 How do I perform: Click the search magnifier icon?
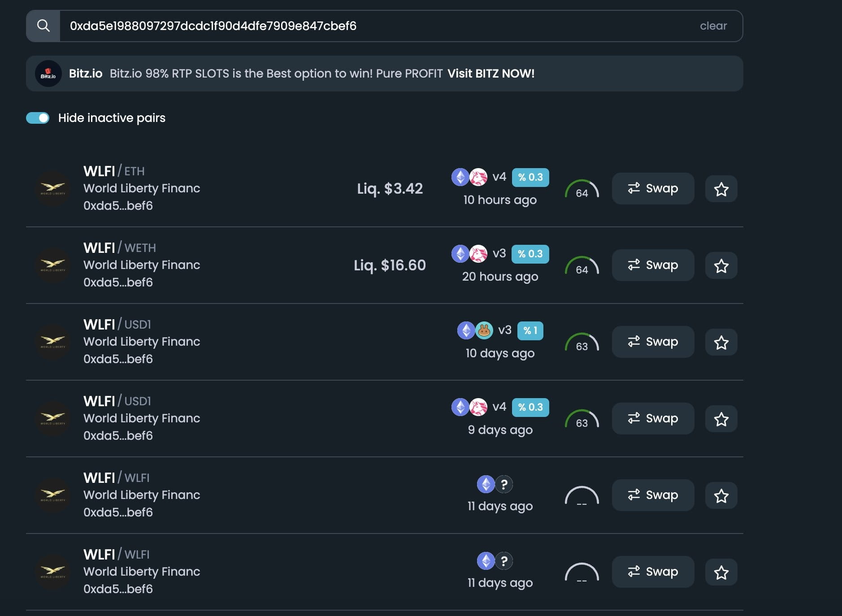43,26
